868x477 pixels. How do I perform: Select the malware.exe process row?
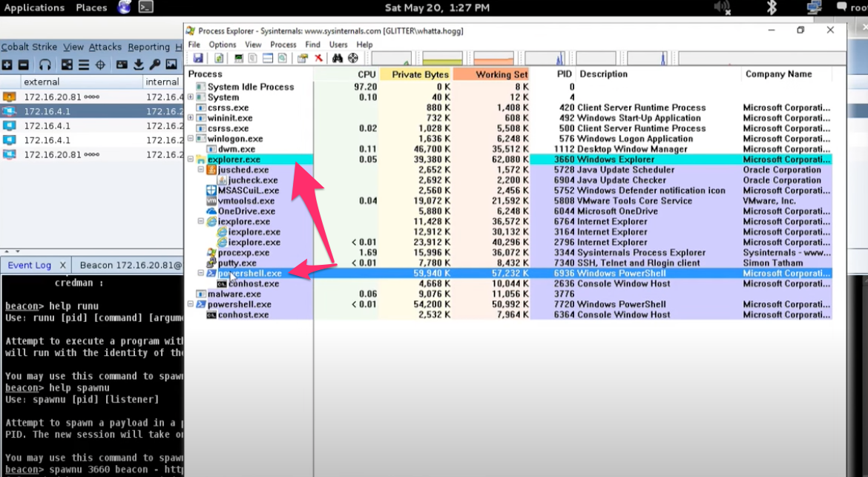click(509, 294)
